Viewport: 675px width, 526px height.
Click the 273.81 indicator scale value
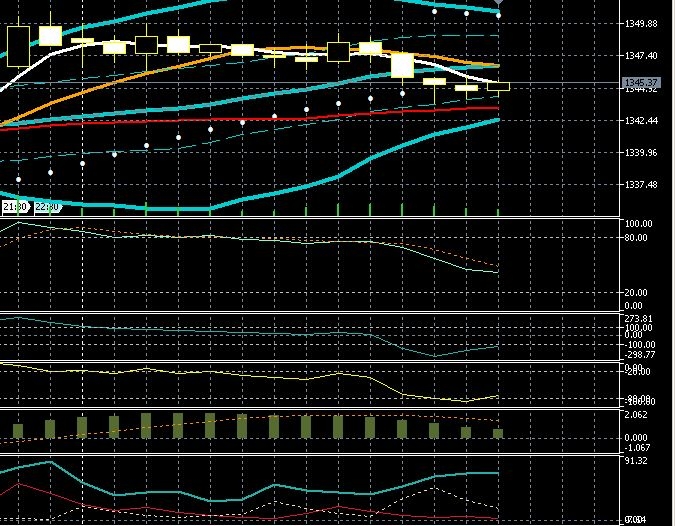pos(638,319)
